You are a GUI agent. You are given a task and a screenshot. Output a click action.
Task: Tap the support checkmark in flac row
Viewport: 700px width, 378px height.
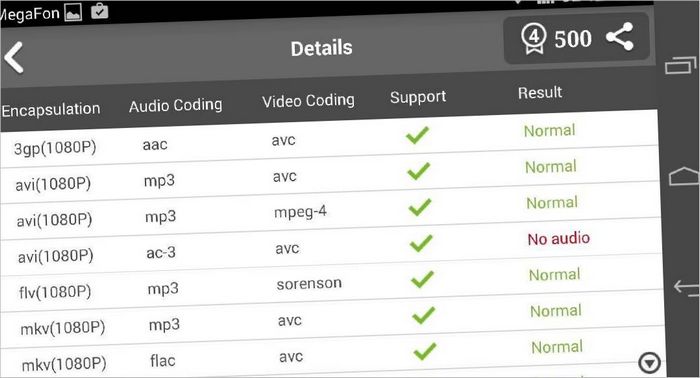coord(425,352)
